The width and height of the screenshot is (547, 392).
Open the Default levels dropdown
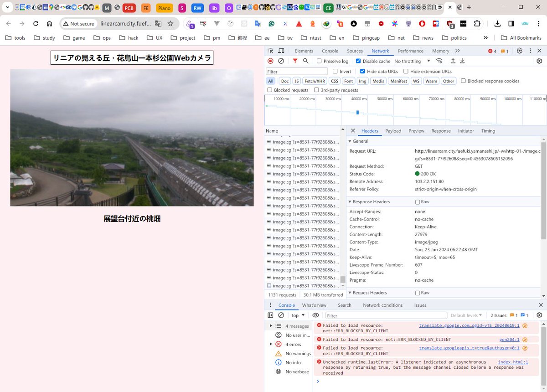pyautogui.click(x=466, y=315)
